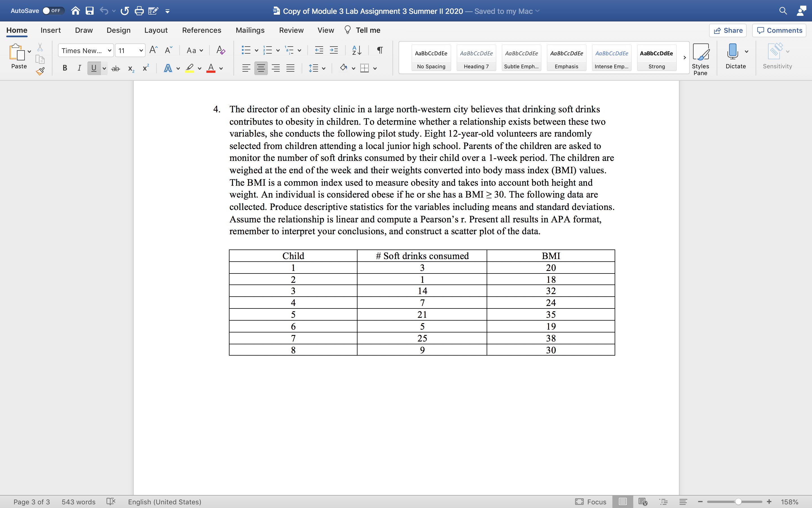Increase font size with larger A
This screenshot has height=508, width=812.
pos(153,50)
